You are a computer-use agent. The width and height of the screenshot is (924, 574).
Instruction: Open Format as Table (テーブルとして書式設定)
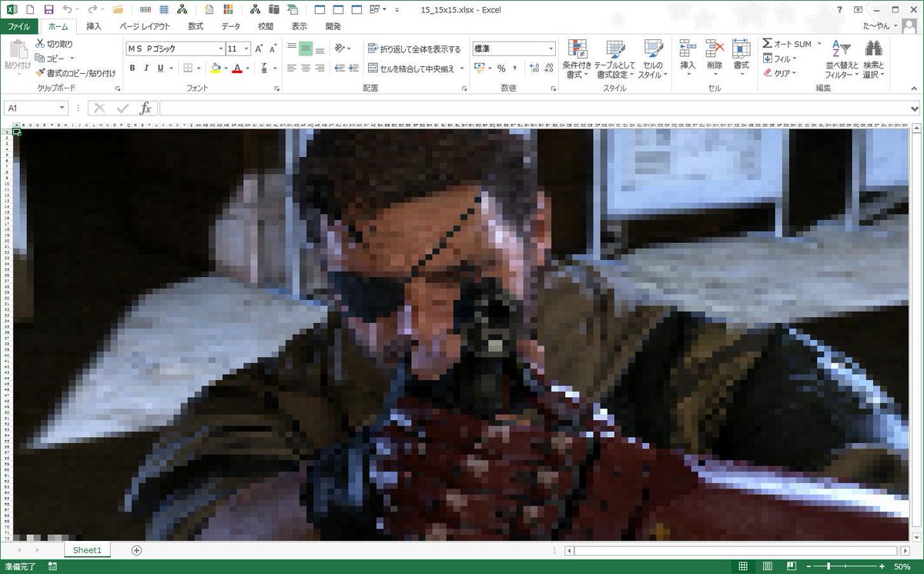pyautogui.click(x=614, y=59)
